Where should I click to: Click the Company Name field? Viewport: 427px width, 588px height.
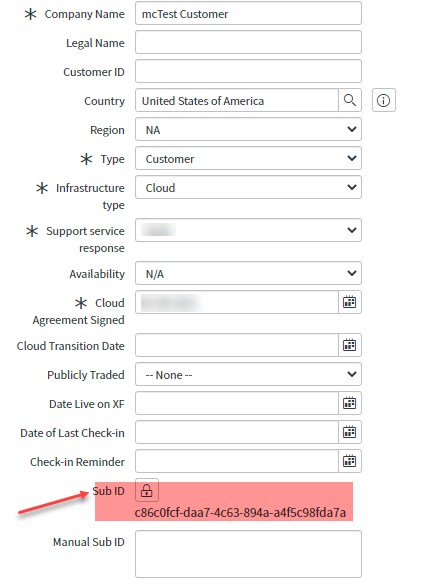coord(248,14)
